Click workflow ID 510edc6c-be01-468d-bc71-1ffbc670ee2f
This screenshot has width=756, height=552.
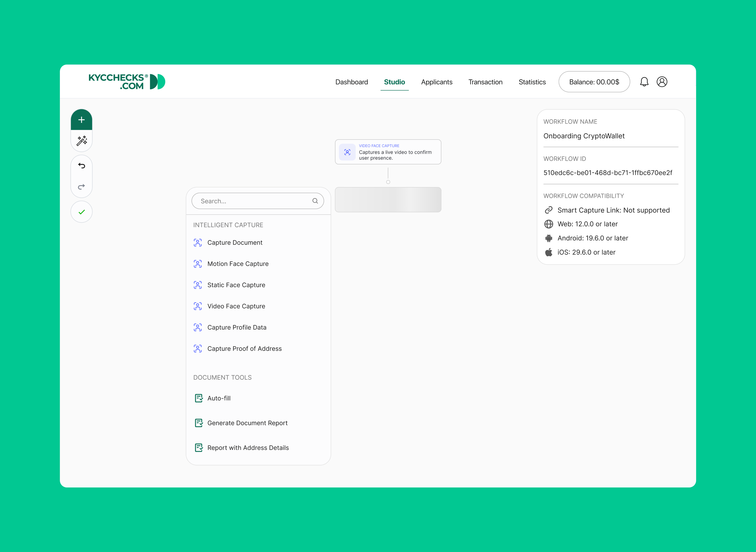[x=608, y=173]
